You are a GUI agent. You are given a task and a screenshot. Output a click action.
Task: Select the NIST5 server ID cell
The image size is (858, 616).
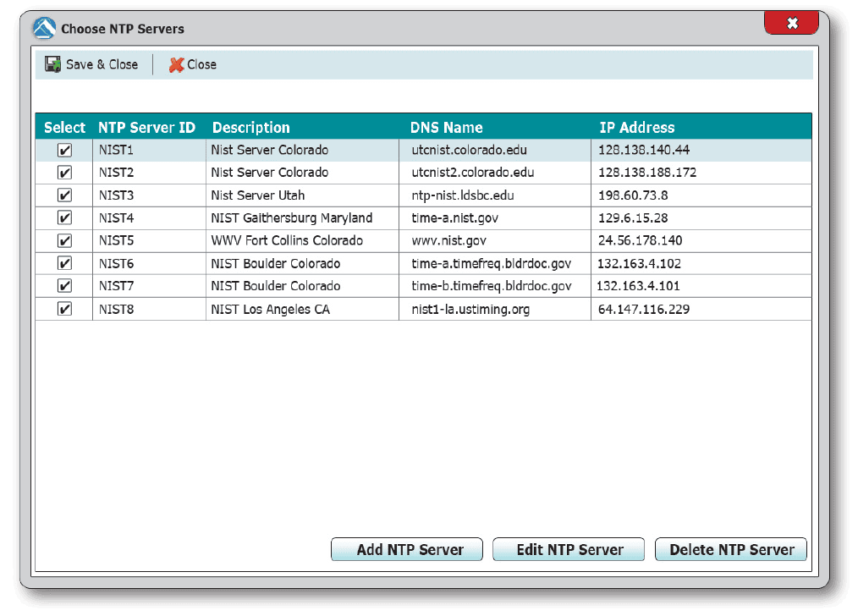[x=116, y=240]
